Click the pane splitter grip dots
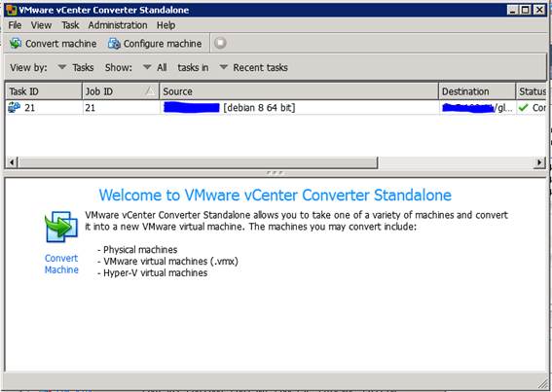 coord(275,173)
